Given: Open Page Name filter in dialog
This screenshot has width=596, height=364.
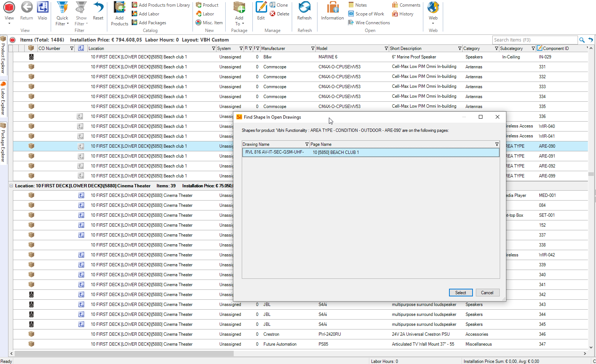Looking at the screenshot, I should coord(497,144).
